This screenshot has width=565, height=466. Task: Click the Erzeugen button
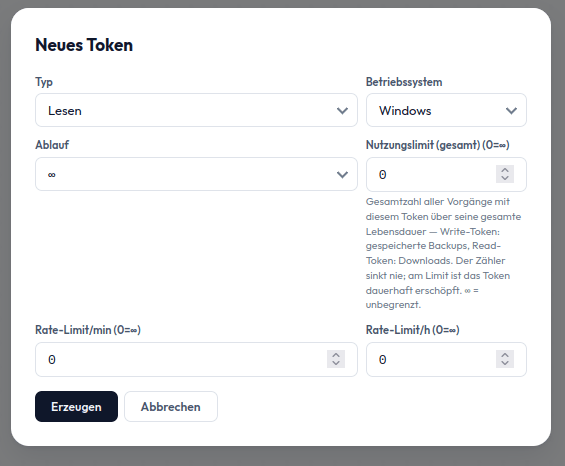pos(76,407)
